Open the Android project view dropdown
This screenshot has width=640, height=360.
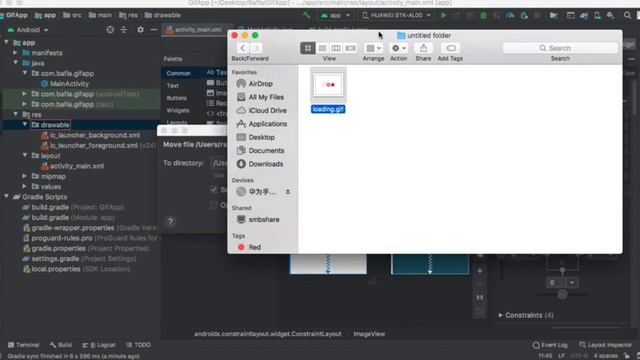click(28, 30)
